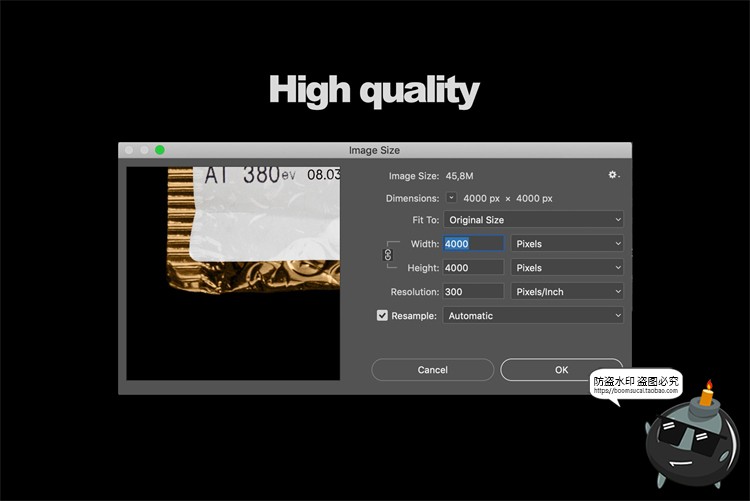Click the green zoom window button

(160, 150)
